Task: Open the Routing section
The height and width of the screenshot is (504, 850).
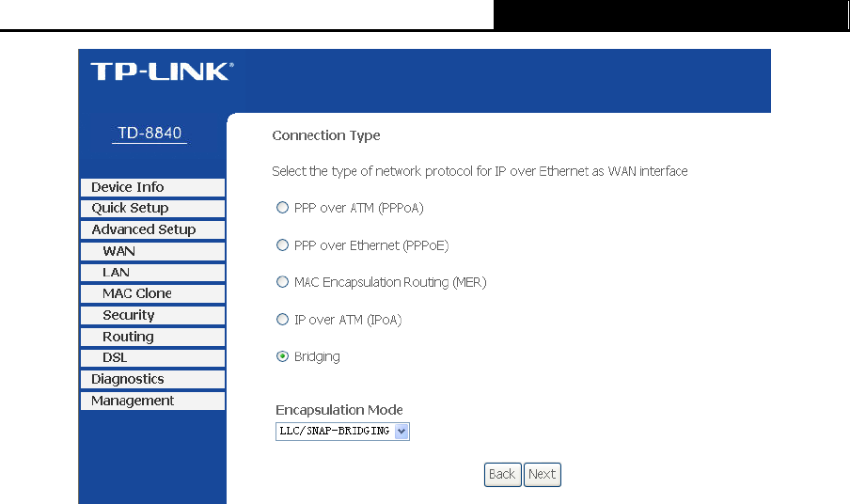Action: tap(152, 337)
